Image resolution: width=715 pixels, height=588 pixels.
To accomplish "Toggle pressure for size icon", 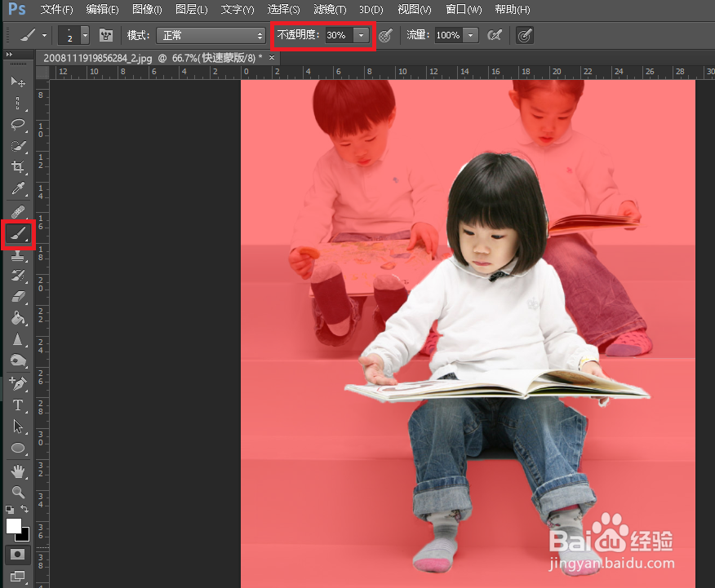I will [524, 35].
